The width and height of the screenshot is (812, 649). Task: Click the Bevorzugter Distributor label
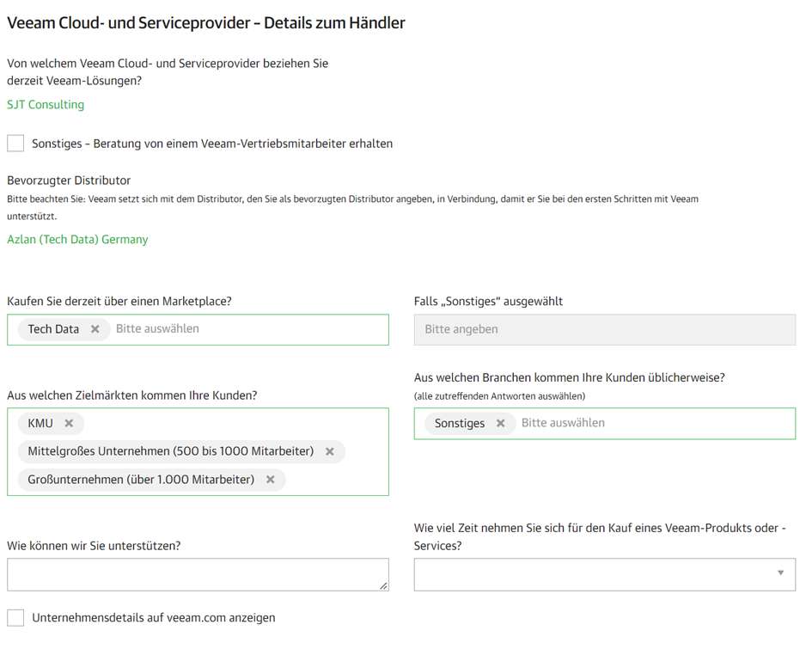(69, 181)
